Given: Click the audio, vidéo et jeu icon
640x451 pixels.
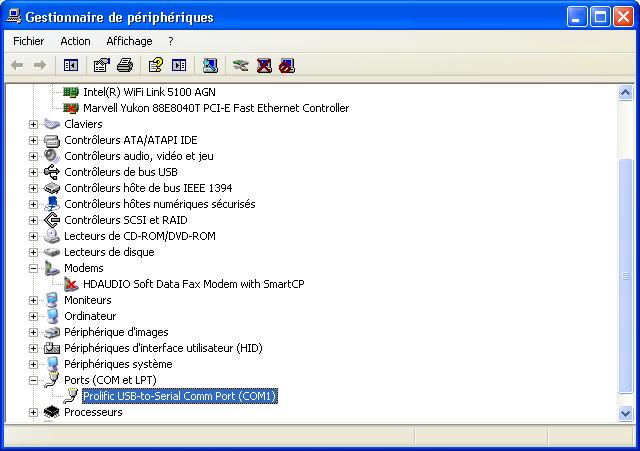Looking at the screenshot, I should pyautogui.click(x=52, y=156).
